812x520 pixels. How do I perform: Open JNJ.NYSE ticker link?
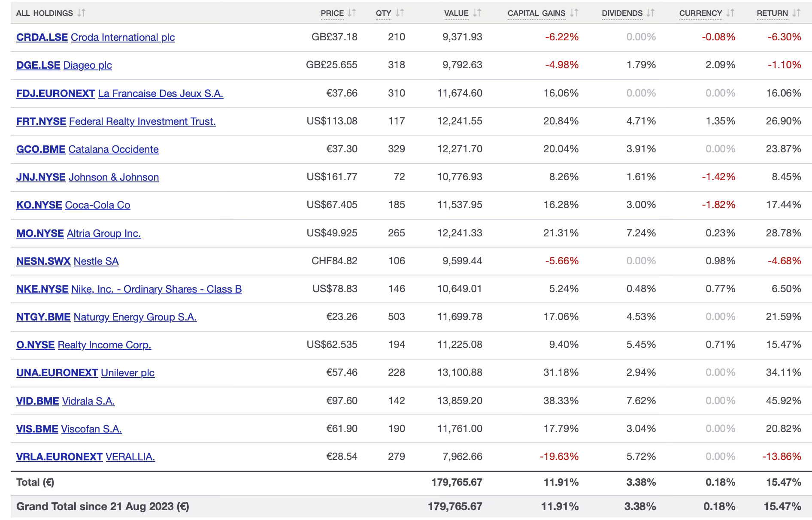(x=41, y=177)
